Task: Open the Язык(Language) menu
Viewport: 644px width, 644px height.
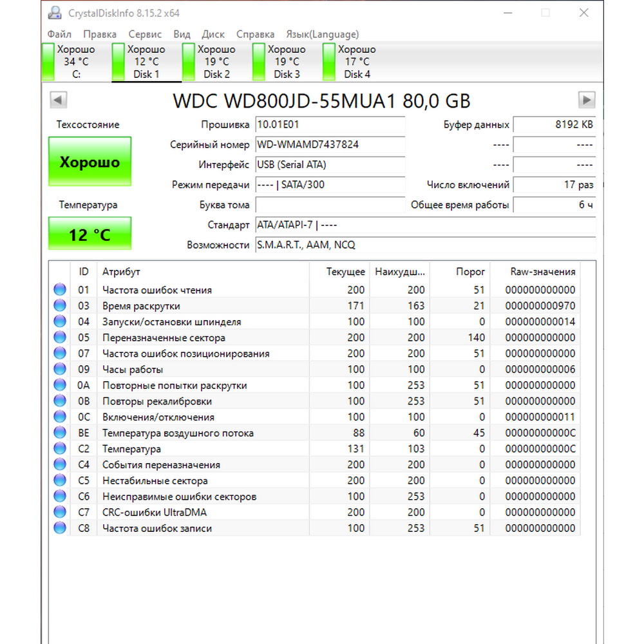Action: pos(322,34)
